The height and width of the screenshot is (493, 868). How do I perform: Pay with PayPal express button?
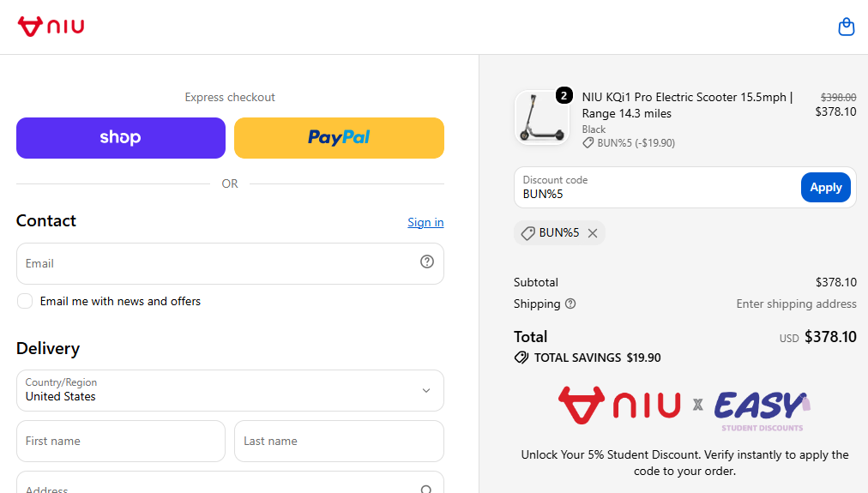pyautogui.click(x=339, y=138)
